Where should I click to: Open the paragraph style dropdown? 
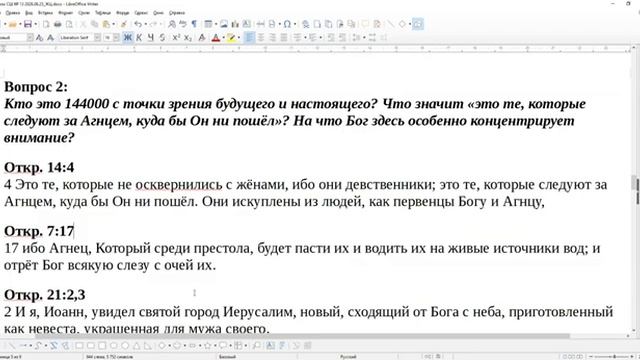pos(30,38)
